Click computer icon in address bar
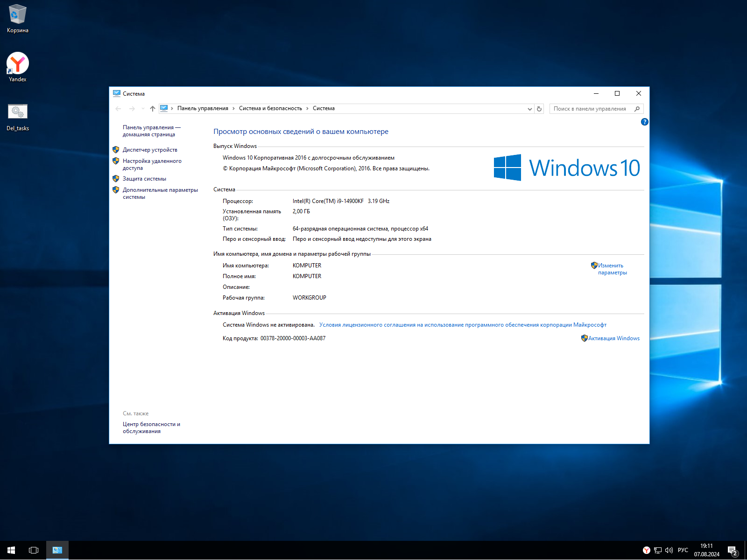This screenshot has width=747, height=560. pos(164,108)
